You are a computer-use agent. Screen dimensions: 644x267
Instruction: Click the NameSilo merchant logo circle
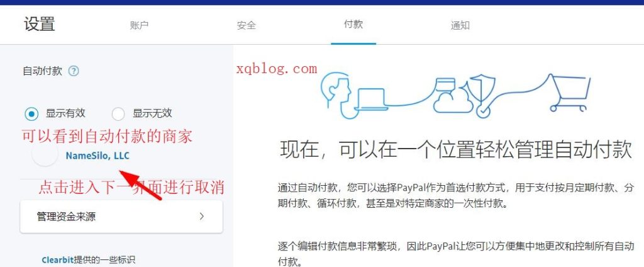coord(45,156)
